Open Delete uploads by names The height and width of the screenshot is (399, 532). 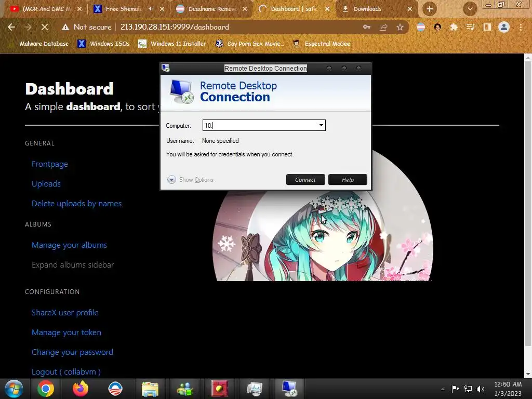point(77,204)
